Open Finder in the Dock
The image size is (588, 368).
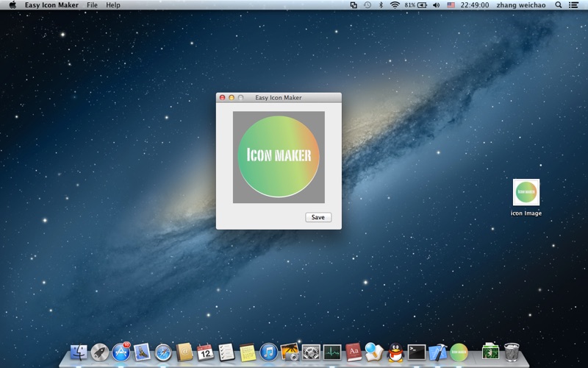(x=79, y=353)
